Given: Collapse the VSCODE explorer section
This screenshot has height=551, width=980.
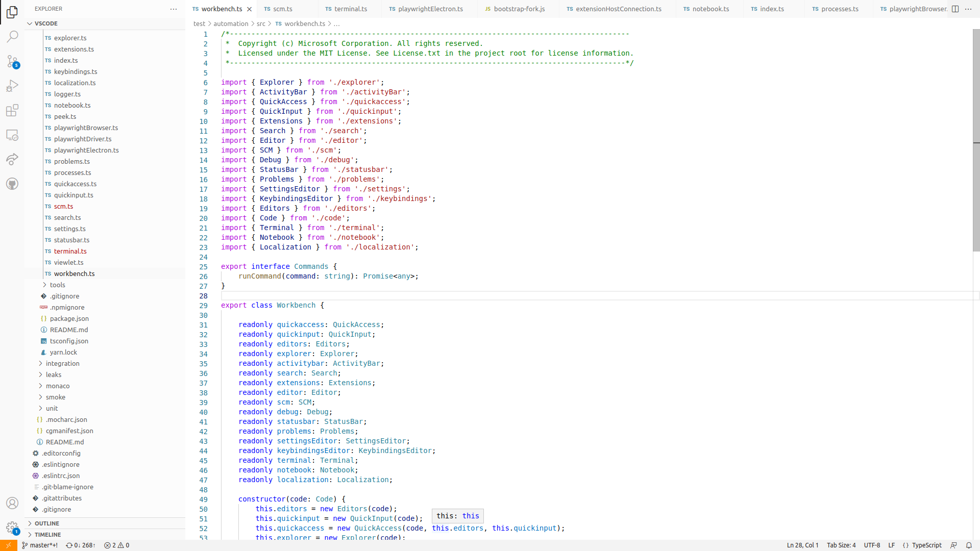Looking at the screenshot, I should tap(46, 23).
